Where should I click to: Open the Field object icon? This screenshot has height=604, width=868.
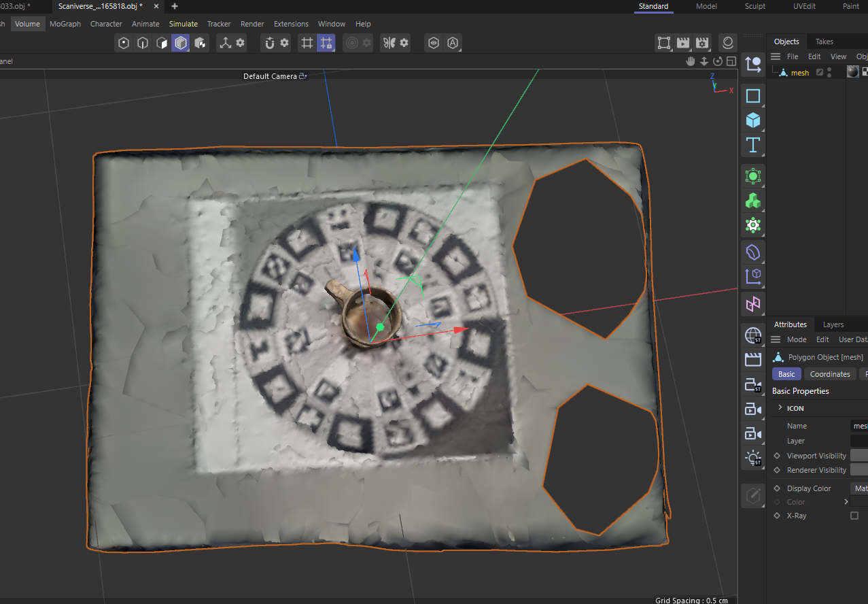[x=752, y=176]
